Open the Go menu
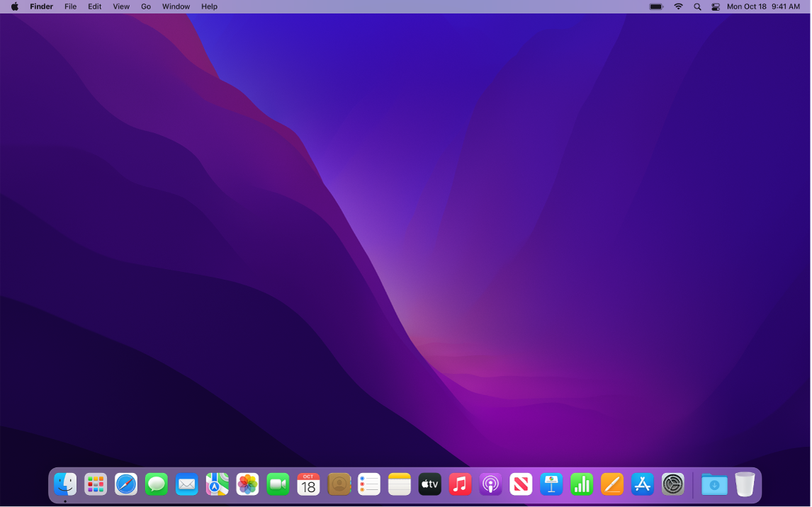The image size is (812, 507). tap(146, 6)
